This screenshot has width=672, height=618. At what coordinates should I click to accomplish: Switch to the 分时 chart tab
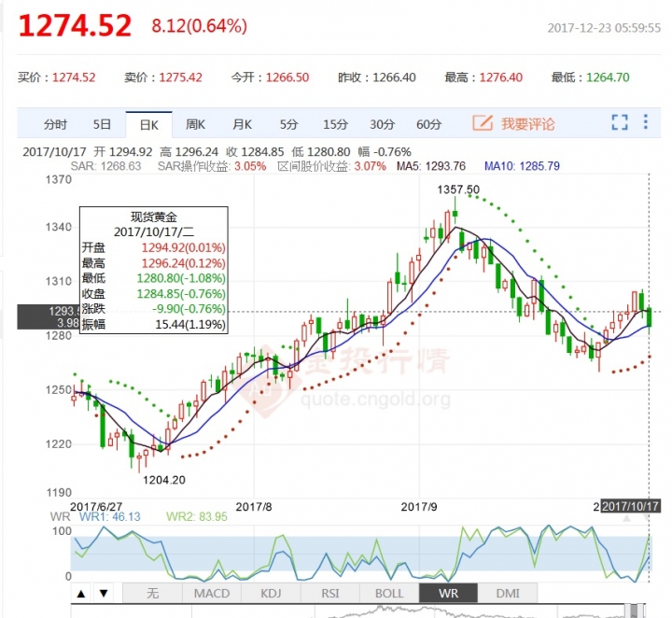[x=55, y=124]
